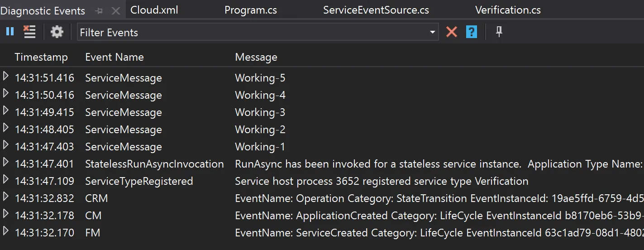Click the Timestamp column header
The image size is (644, 250).
coord(41,57)
